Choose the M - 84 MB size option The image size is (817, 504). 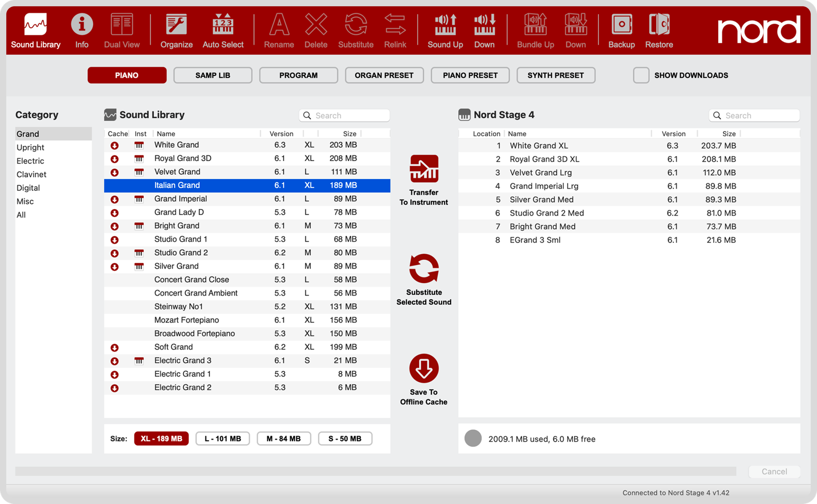tap(283, 439)
